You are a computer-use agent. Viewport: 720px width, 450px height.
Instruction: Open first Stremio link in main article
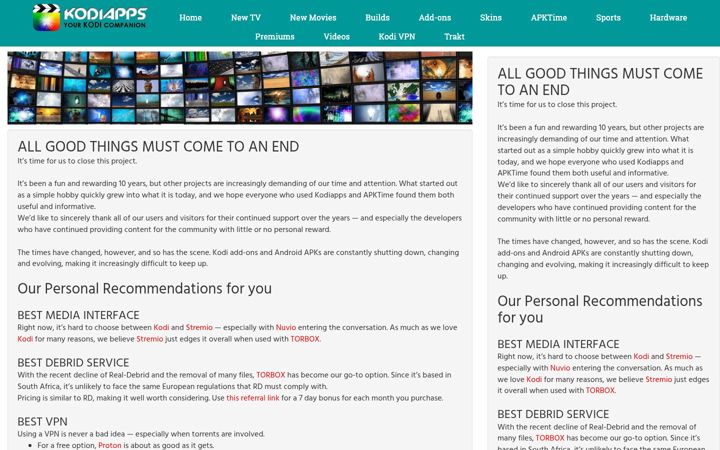pos(199,327)
